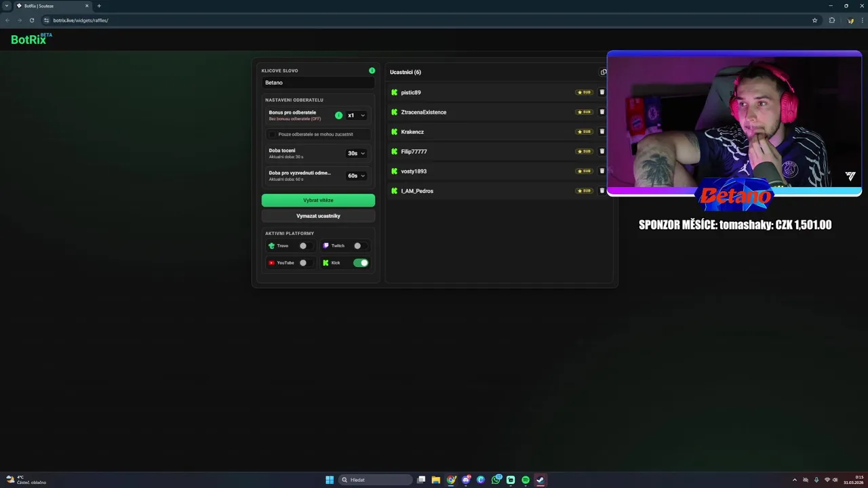This screenshot has height=488, width=868.
Task: Open WhatsApp from the taskbar
Action: (496, 480)
